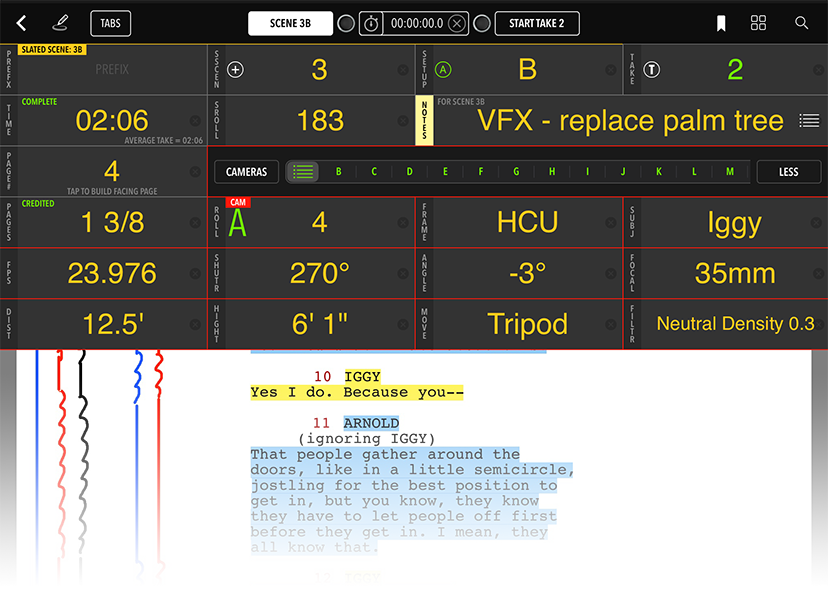Open the CAMERAS button
Screen dimensions: 828x589
pos(247,172)
